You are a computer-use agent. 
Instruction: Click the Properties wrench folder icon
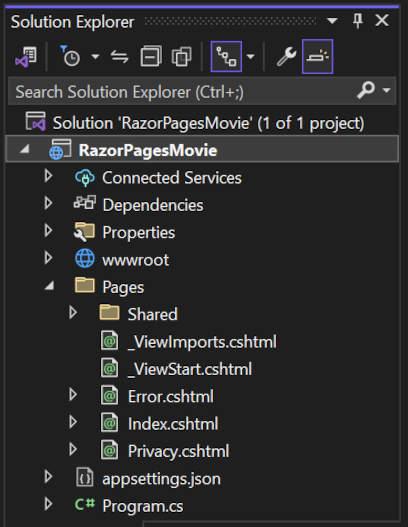84,232
